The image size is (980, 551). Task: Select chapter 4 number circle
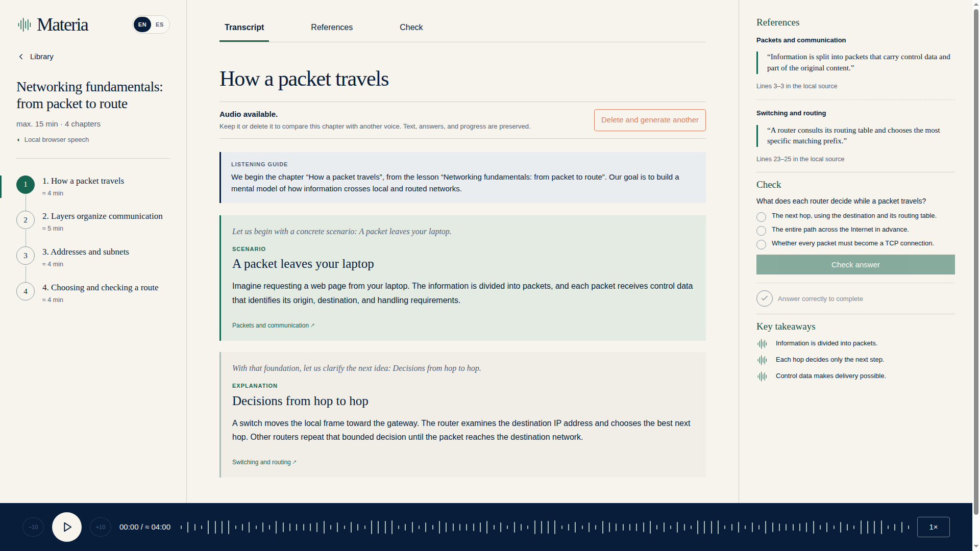pyautogui.click(x=26, y=291)
